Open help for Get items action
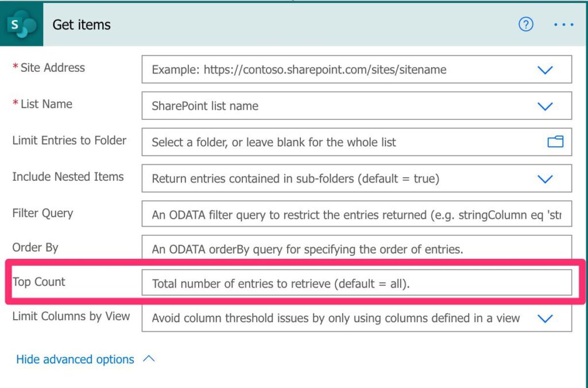The width and height of the screenshot is (588, 388). (526, 24)
